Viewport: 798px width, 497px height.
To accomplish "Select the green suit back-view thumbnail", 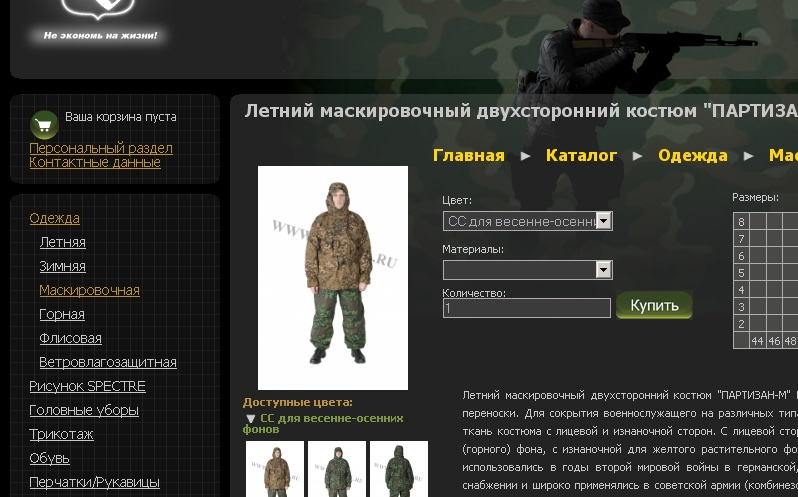I will (x=399, y=469).
